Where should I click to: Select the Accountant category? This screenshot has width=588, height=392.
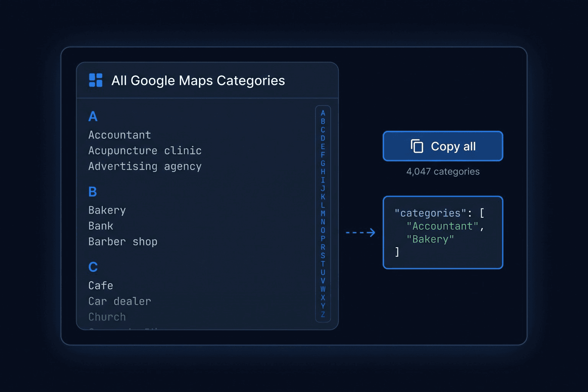(x=119, y=135)
